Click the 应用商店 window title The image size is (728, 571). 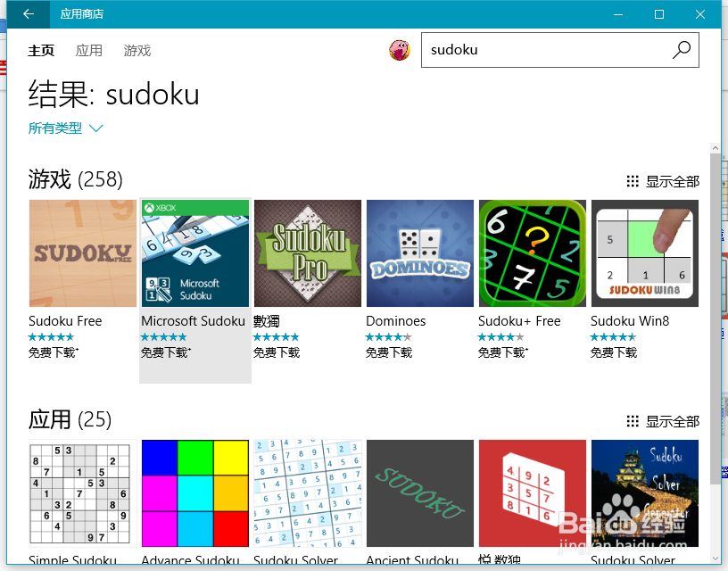point(82,14)
